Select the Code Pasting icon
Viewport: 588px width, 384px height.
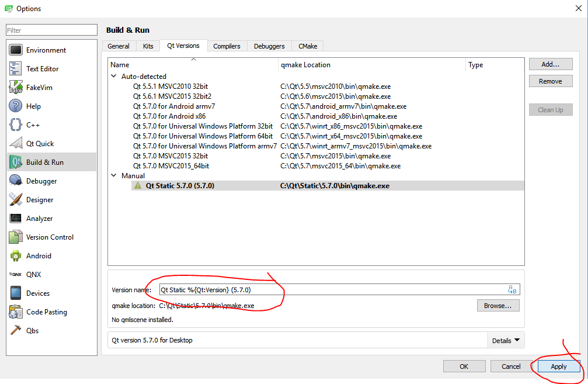[x=15, y=312]
